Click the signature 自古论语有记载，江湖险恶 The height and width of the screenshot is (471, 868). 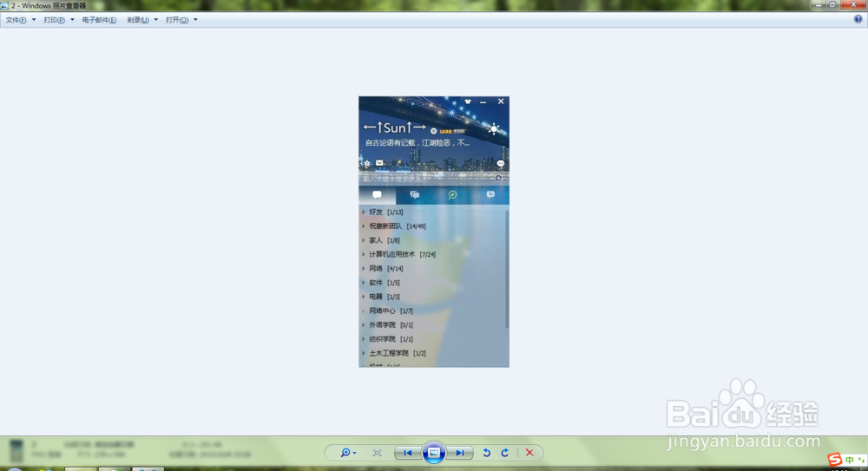click(417, 143)
